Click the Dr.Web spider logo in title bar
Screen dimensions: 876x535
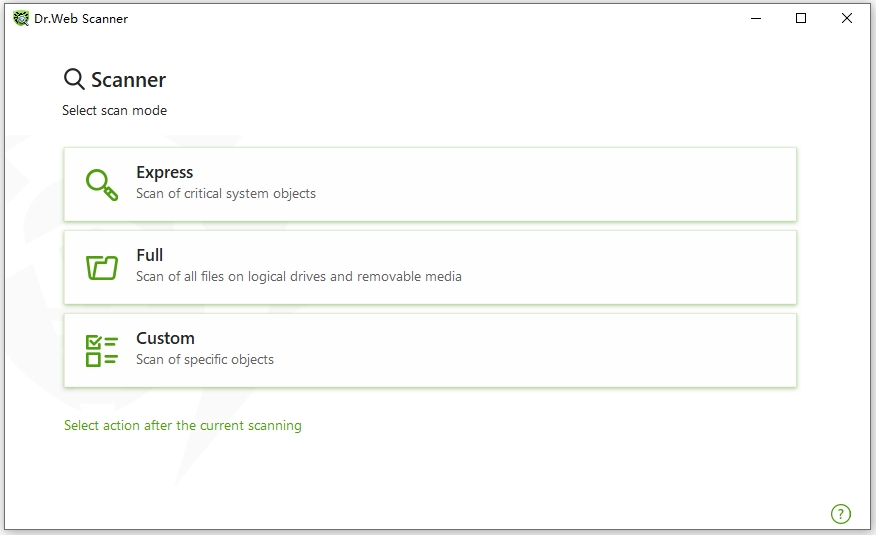(21, 18)
